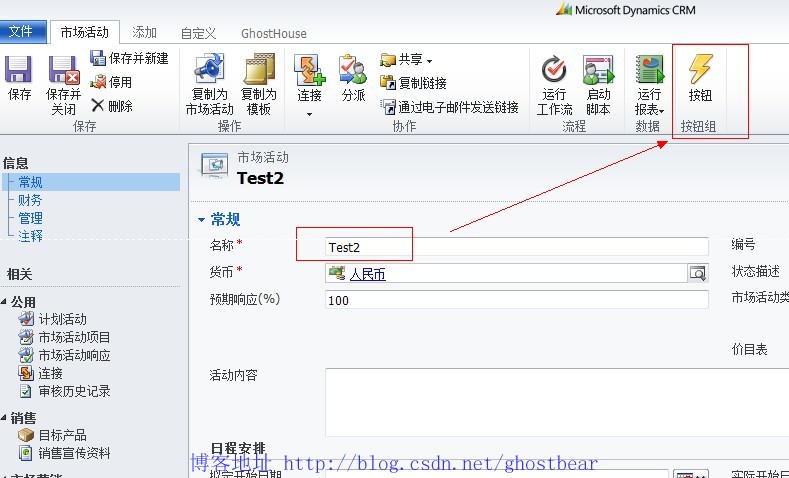The width and height of the screenshot is (789, 478).
Task: Go to 注释 section in navigation
Action: (x=30, y=236)
